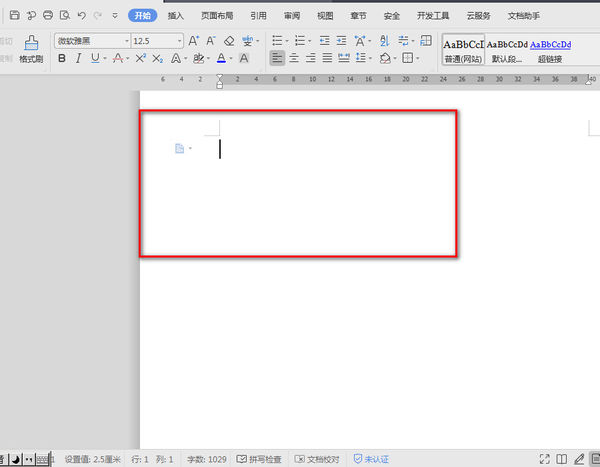Click the sort A-Z icon
600x467 pixels.
(385, 41)
